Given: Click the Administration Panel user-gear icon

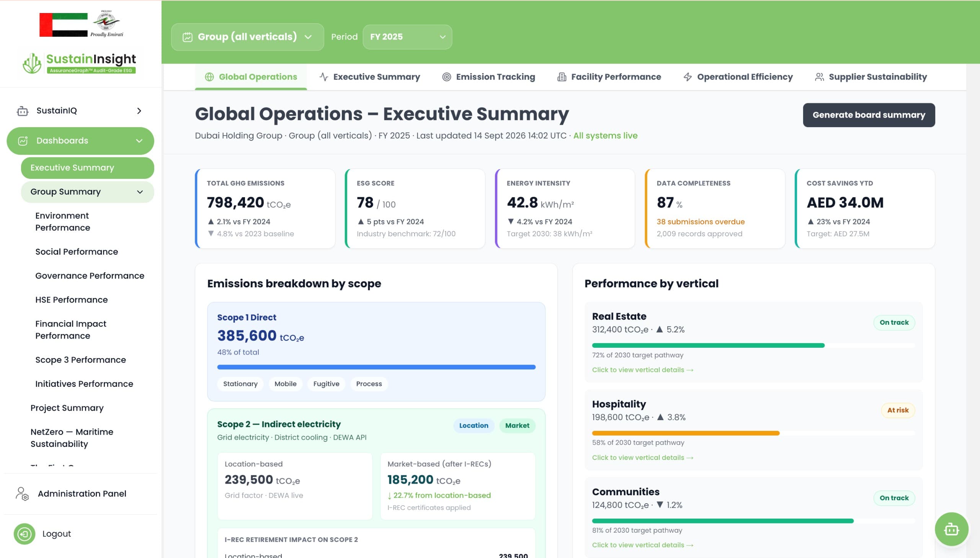Looking at the screenshot, I should 22,494.
